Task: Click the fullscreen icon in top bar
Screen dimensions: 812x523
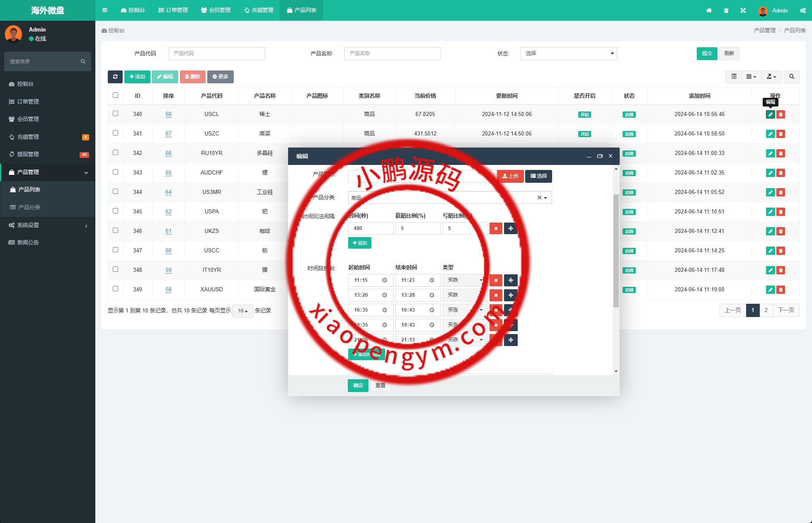Action: click(743, 10)
